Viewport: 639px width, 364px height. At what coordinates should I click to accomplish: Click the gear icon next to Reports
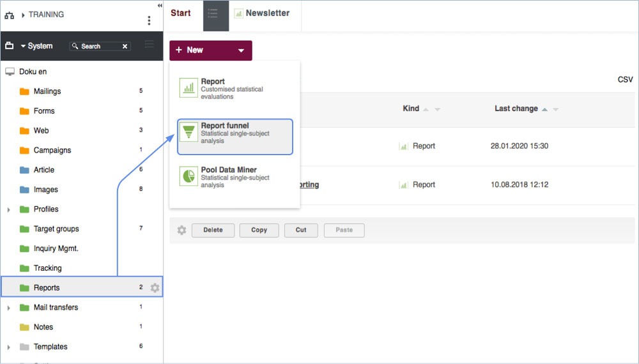coord(155,288)
